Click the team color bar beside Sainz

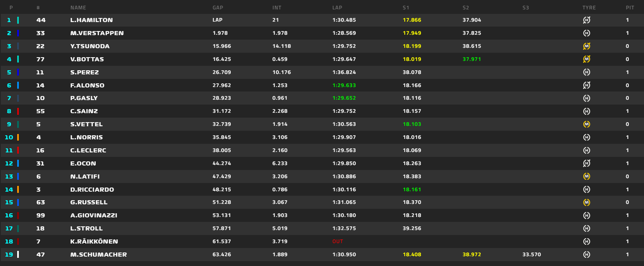pos(18,111)
